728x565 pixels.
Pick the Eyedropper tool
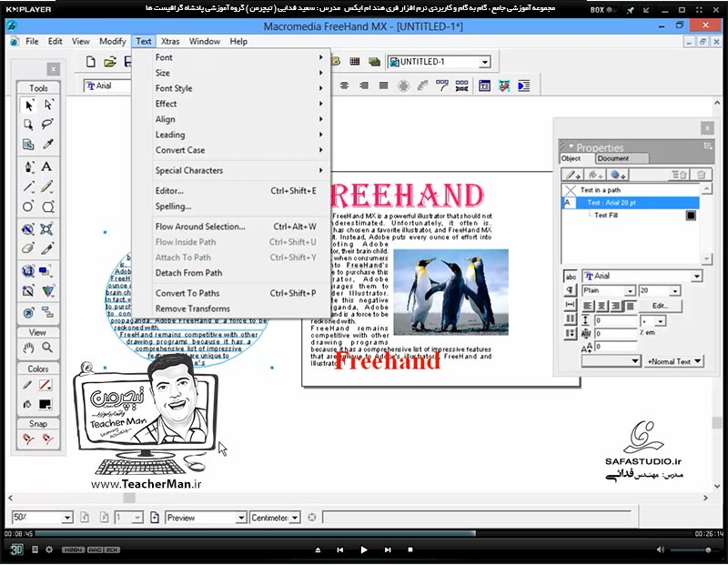pos(48,145)
